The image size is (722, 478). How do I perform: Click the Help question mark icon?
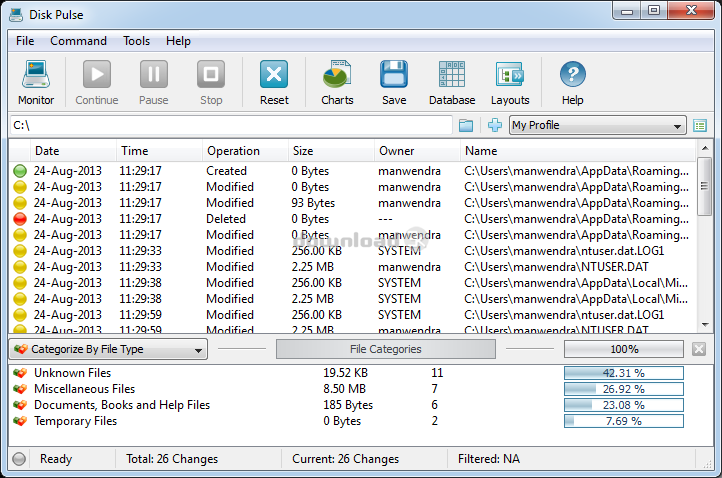click(x=572, y=74)
